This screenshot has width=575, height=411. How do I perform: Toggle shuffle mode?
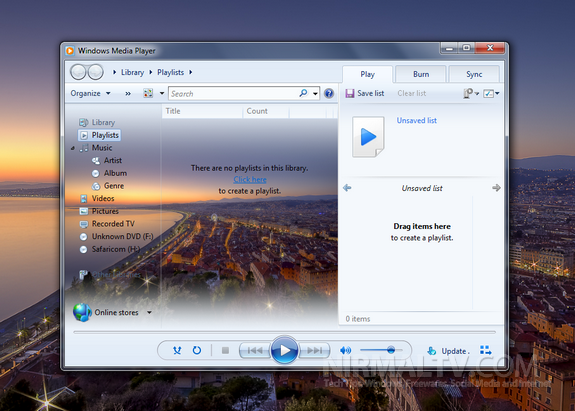(177, 351)
